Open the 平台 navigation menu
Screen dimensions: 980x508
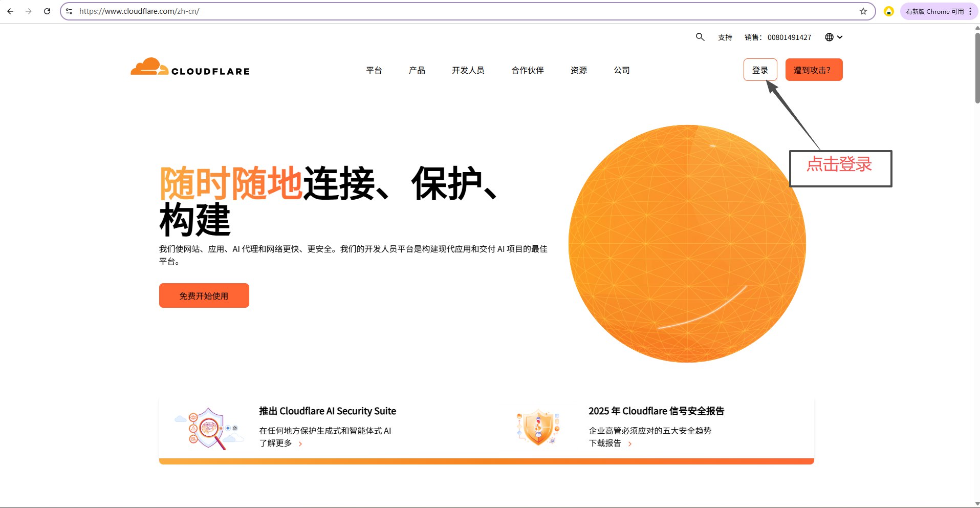(374, 70)
